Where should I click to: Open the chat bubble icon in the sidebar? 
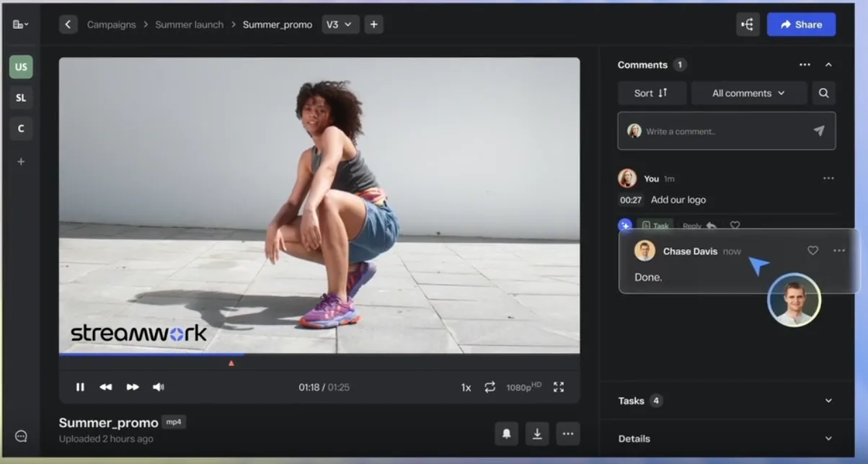[21, 436]
